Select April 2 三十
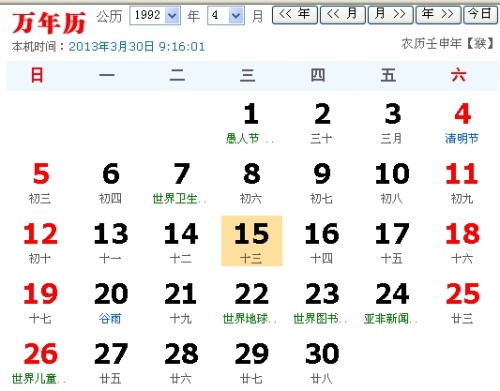500x391 pixels. click(x=322, y=123)
